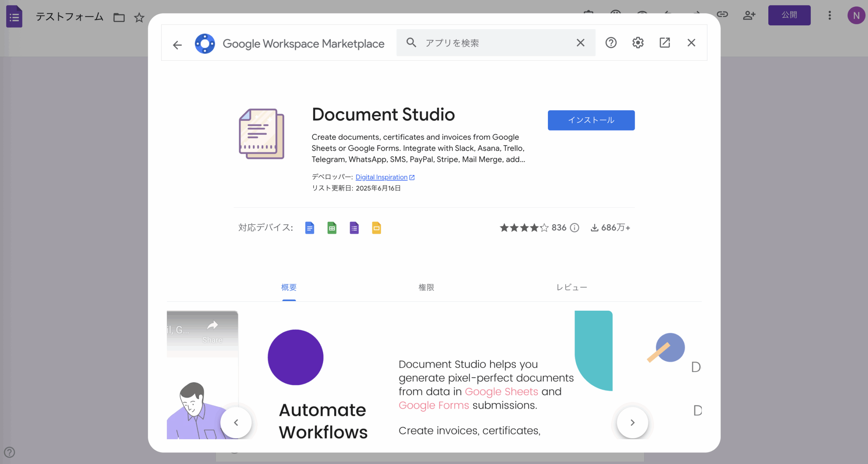This screenshot has width=868, height=464.
Task: Click the N account avatar
Action: coord(856,15)
